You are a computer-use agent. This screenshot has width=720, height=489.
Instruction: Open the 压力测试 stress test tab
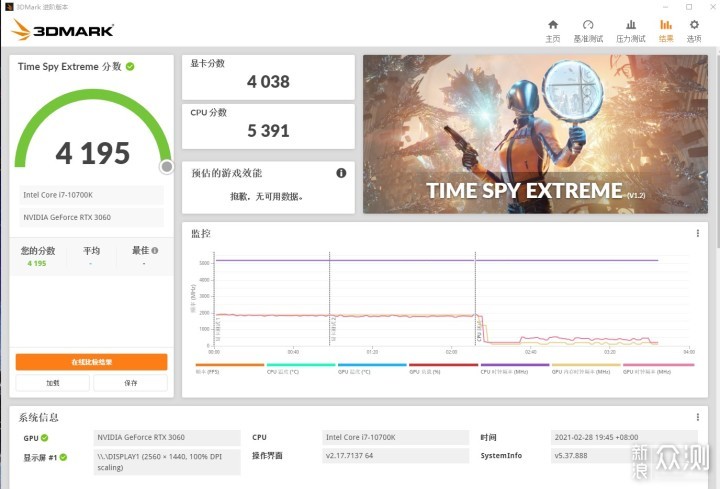click(x=631, y=31)
